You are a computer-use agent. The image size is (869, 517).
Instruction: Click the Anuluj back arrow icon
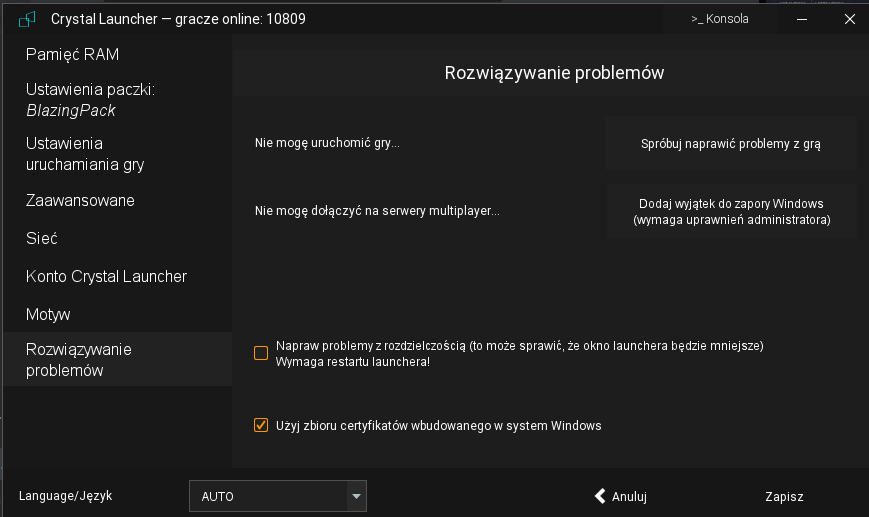[600, 496]
